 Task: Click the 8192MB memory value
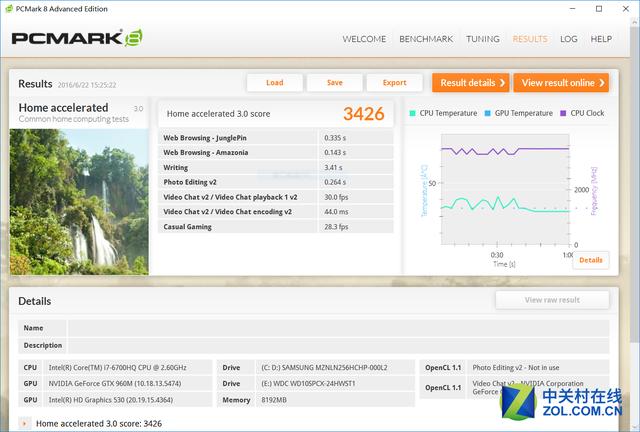pyautogui.click(x=274, y=400)
